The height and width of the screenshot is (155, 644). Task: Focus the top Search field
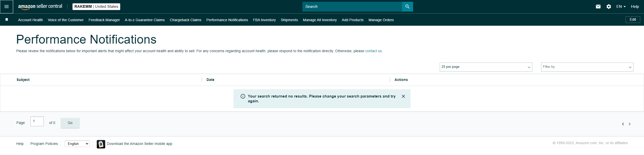pos(352,7)
